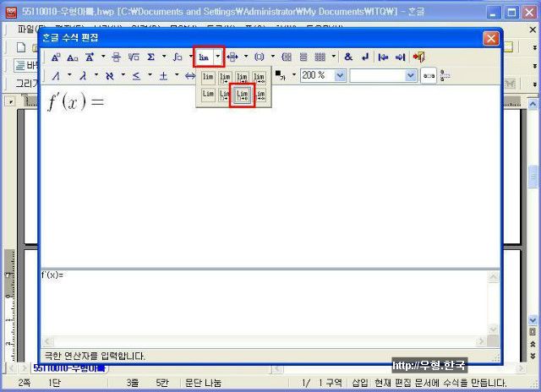Click the 삽입 insert mode status indicator

pyautogui.click(x=360, y=383)
